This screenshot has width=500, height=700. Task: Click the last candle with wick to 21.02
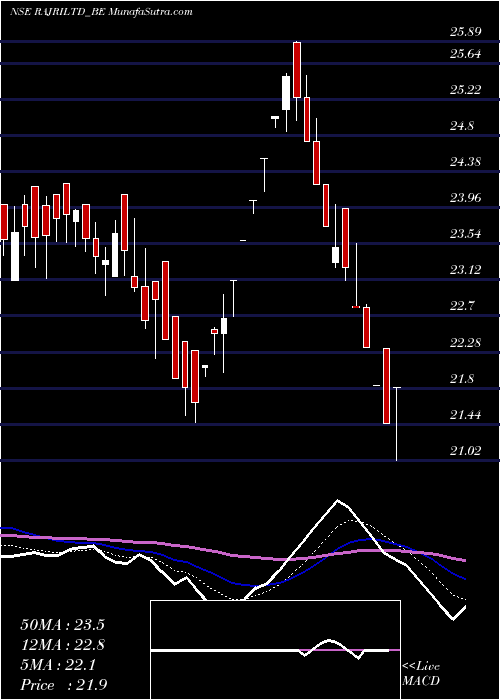pos(396,424)
